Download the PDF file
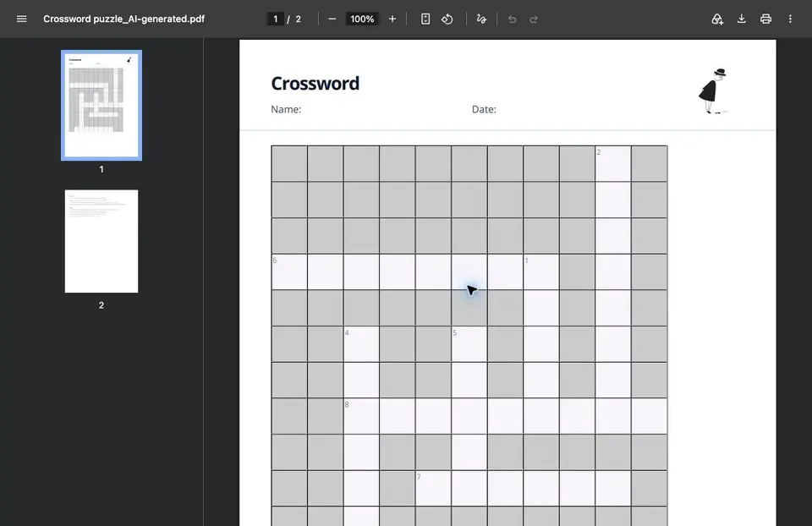This screenshot has width=812, height=526. 742,19
